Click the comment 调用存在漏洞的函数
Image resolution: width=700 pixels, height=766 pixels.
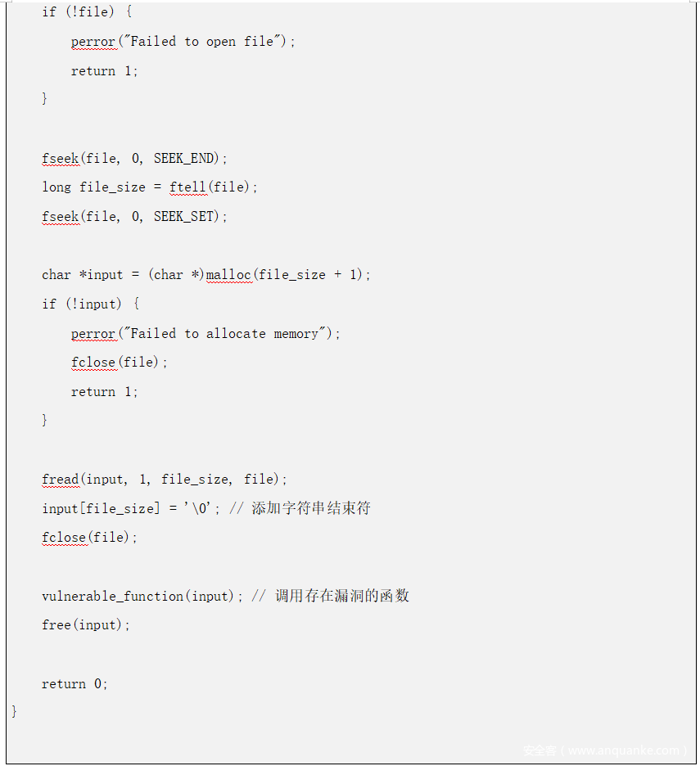(341, 596)
